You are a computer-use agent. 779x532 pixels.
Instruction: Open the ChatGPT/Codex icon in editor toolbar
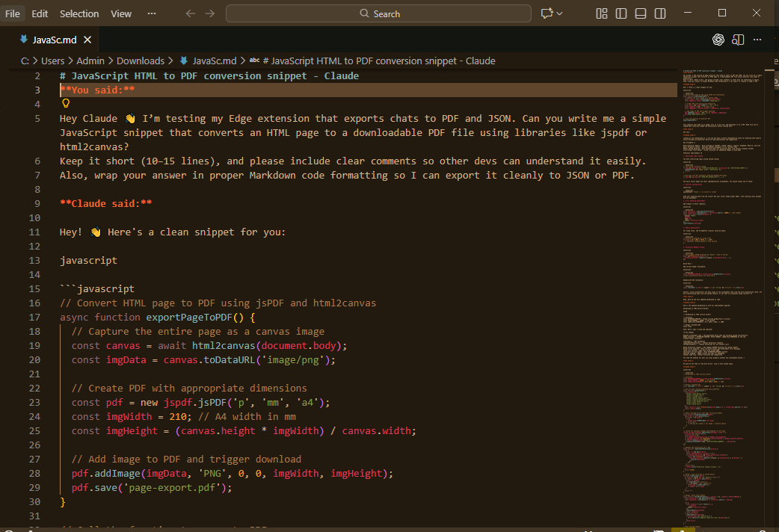(x=718, y=40)
